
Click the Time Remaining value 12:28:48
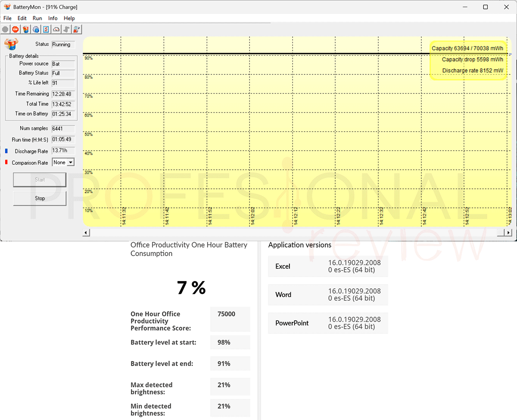(63, 94)
